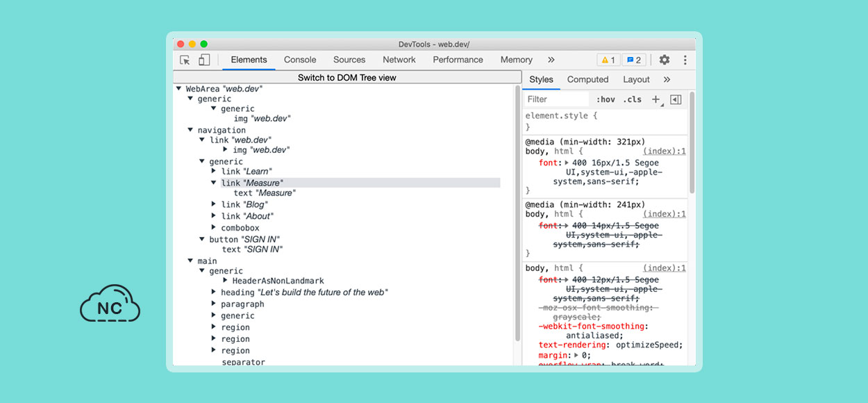The width and height of the screenshot is (868, 403).
Task: Expand margin shorthand triangle
Action: tap(577, 355)
